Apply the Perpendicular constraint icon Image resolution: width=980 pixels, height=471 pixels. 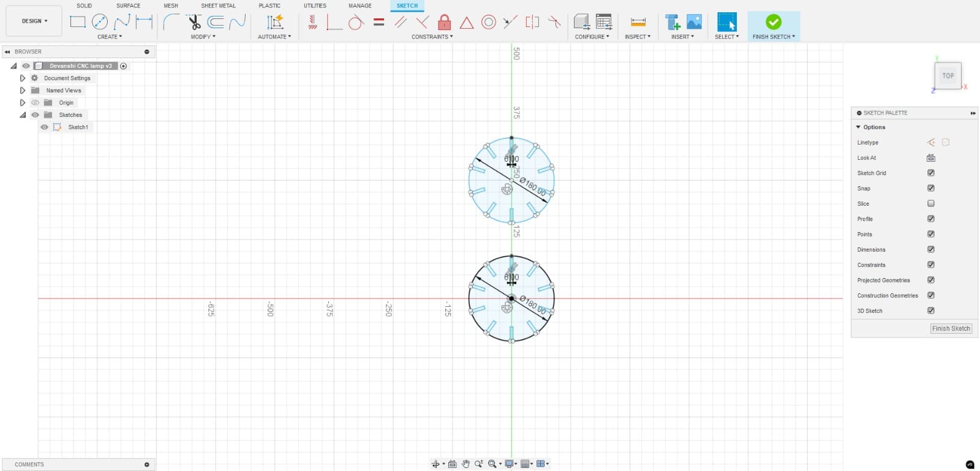334,22
